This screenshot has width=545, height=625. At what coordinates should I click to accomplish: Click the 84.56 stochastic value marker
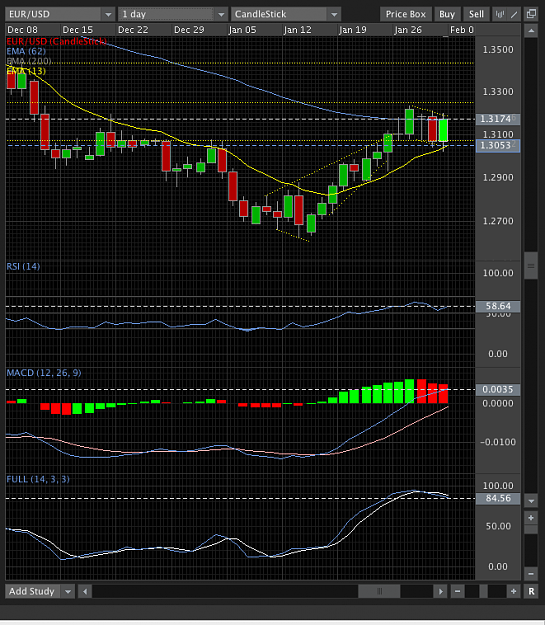tap(498, 498)
